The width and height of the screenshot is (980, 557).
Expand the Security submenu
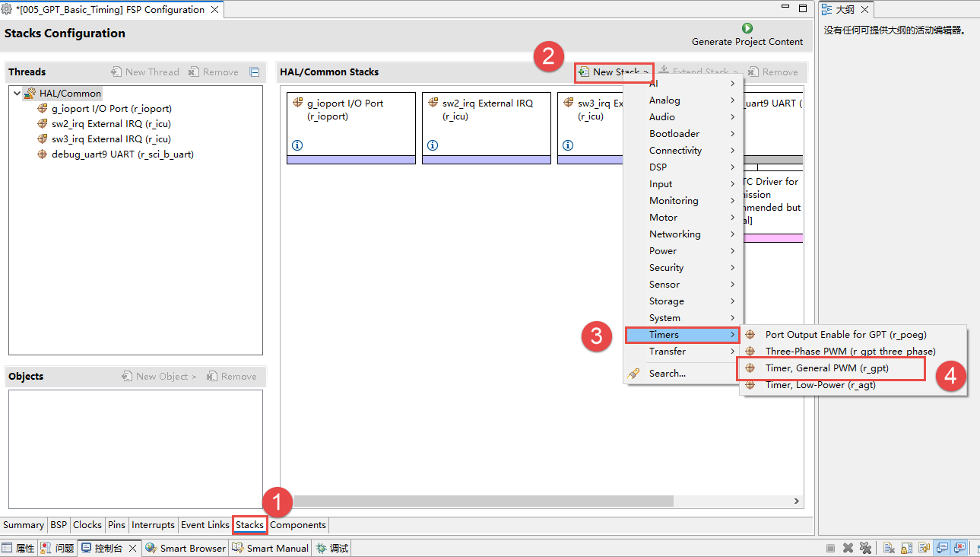683,268
